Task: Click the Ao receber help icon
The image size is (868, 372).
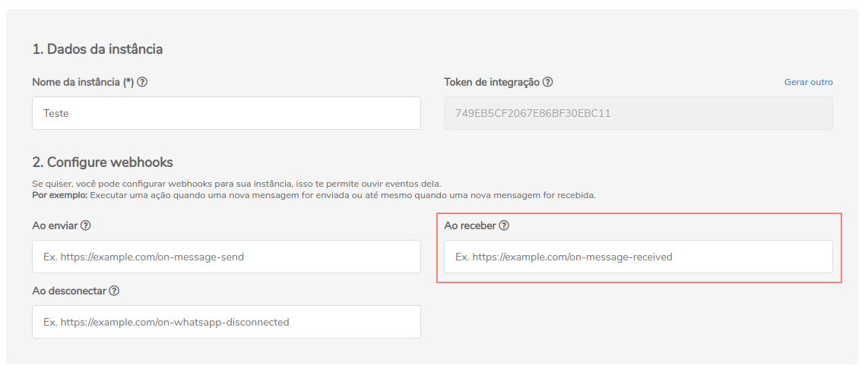Action: 504,225
